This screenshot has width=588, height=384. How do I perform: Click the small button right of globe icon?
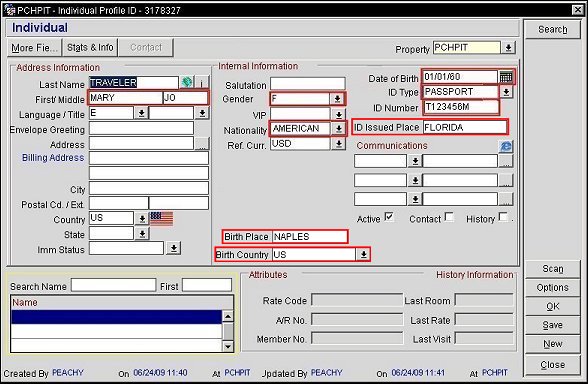pos(202,82)
